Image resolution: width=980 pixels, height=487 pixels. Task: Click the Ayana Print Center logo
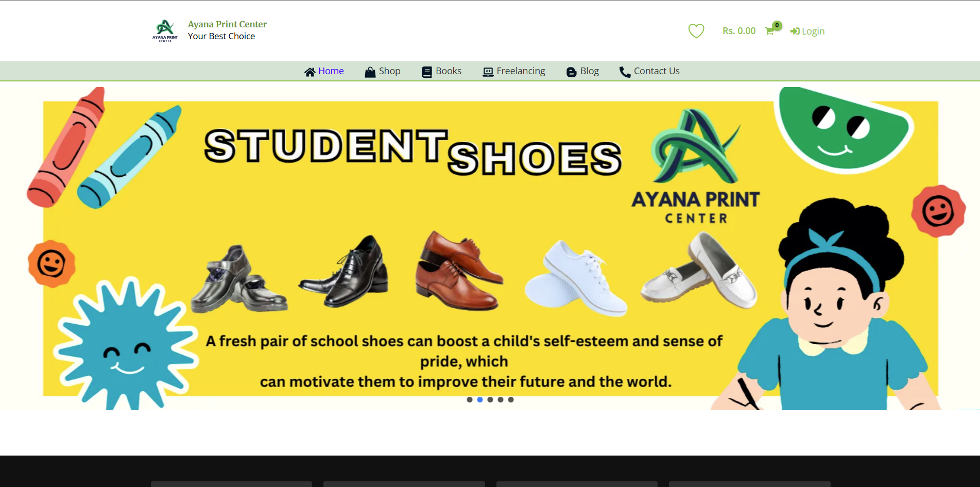click(165, 30)
